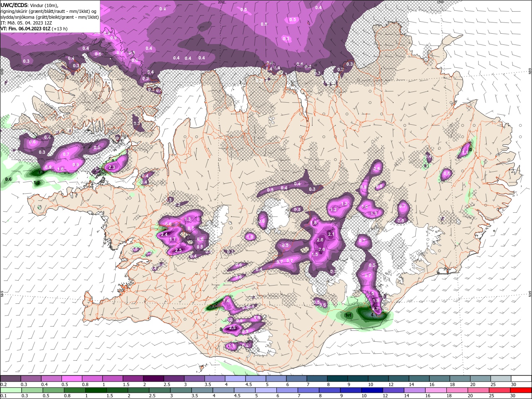
Task: Click the 1.7 snowfall value on the map
Action: pos(172,239)
